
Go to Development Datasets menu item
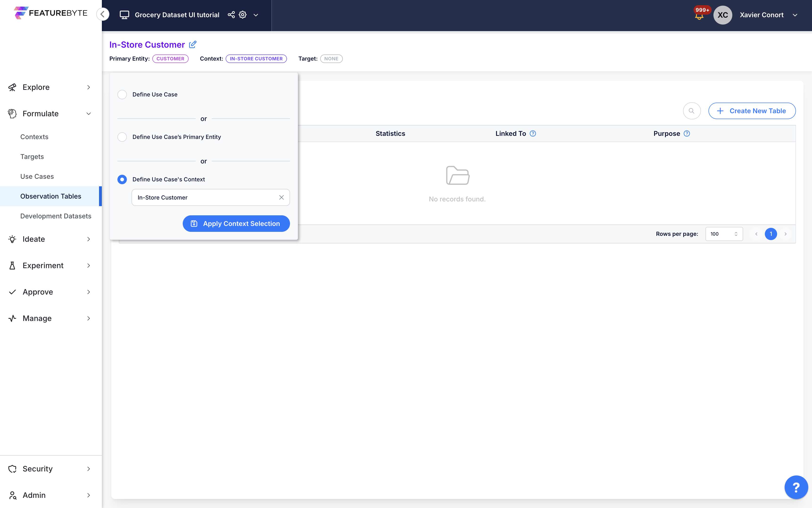point(56,216)
